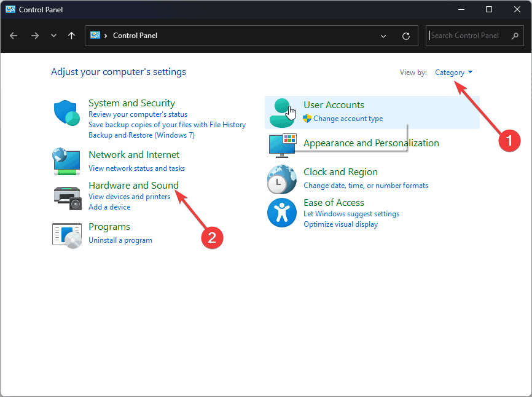Go forward with the forward arrow

tap(34, 36)
